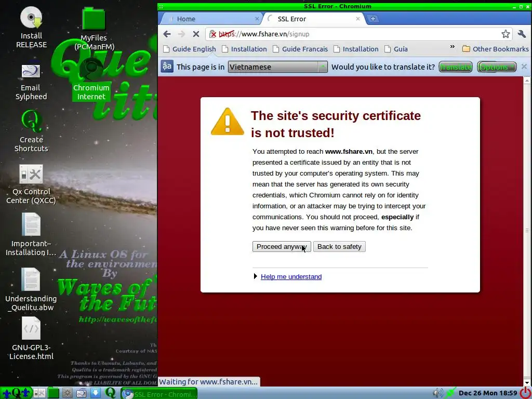The image size is (532, 399).
Task: Open Qx Control Center (QXCC) desktop icon
Action: point(31,184)
